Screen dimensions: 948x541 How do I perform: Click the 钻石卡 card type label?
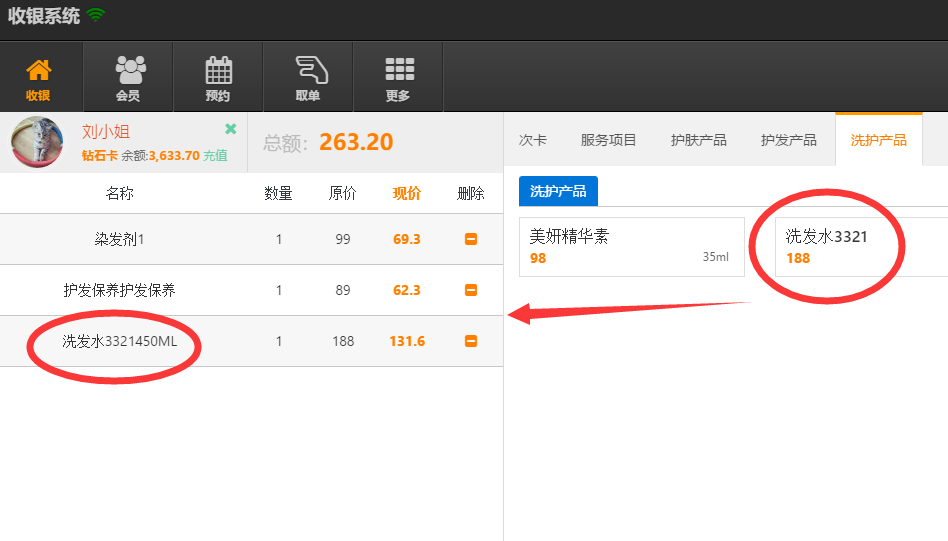click(100, 155)
